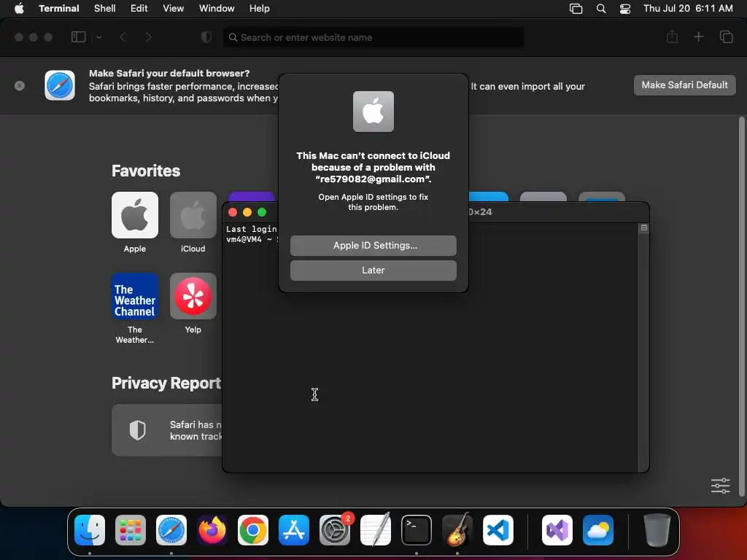
Task: Toggle Safari sidebar icon
Action: pos(78,37)
